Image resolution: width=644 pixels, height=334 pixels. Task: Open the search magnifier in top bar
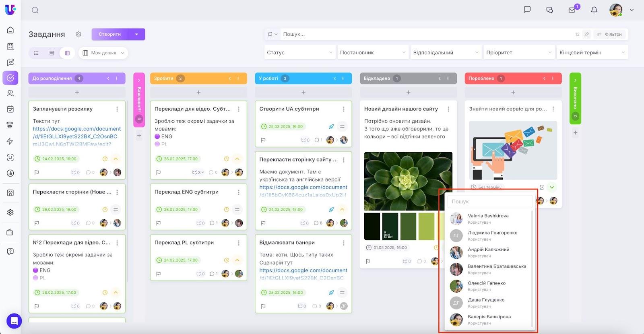tap(35, 10)
